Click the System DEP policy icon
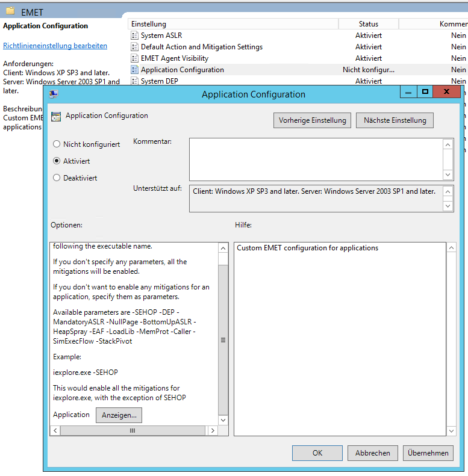Image resolution: width=468 pixels, height=476 pixels. pyautogui.click(x=134, y=81)
